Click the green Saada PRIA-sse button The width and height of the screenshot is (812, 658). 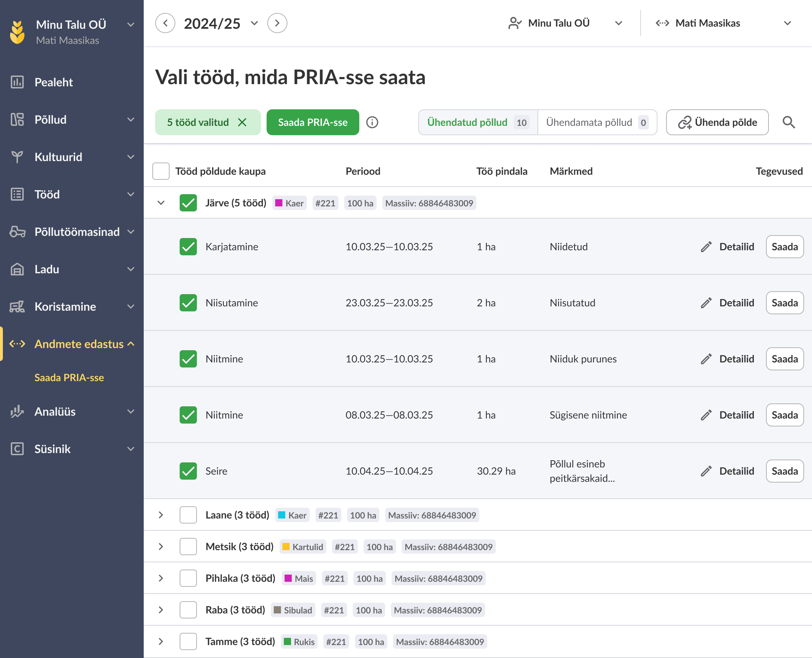(313, 122)
